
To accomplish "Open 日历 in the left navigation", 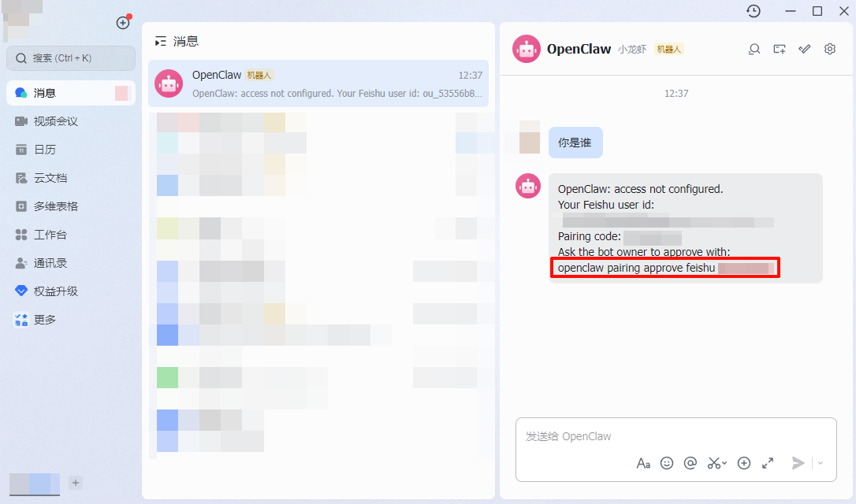I will click(45, 150).
